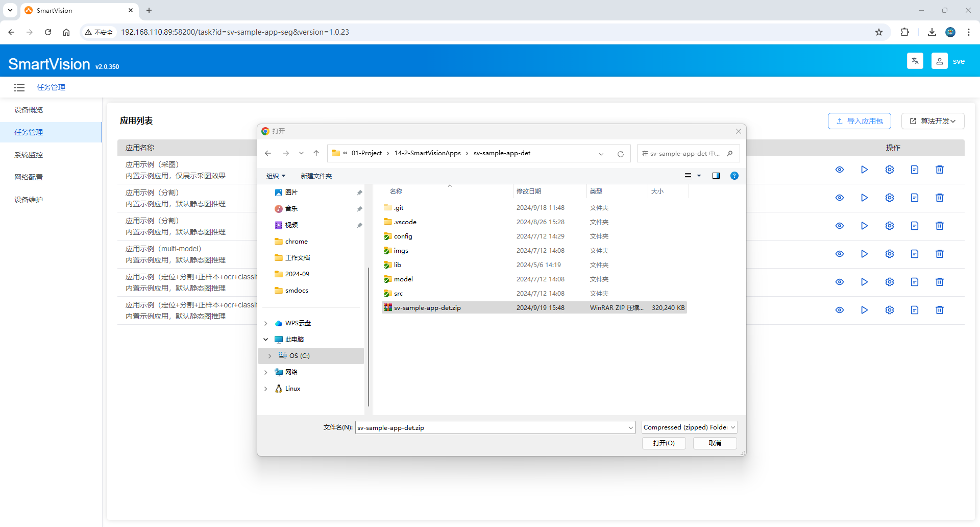Preview the 应用示例（采图）app via eye icon

[840, 170]
